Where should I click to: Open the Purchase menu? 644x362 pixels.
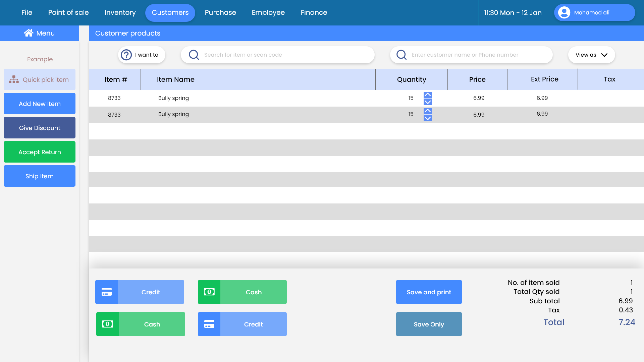tap(220, 12)
